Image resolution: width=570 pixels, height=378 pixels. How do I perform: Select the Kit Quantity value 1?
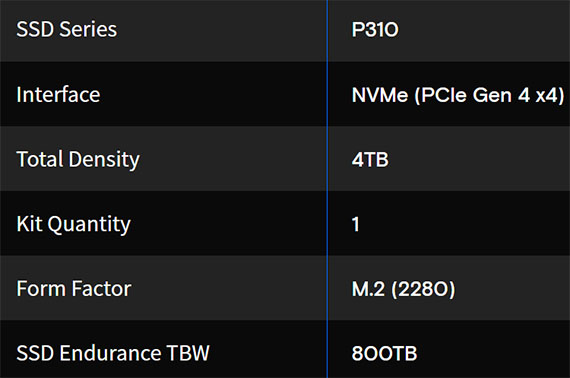click(x=356, y=224)
